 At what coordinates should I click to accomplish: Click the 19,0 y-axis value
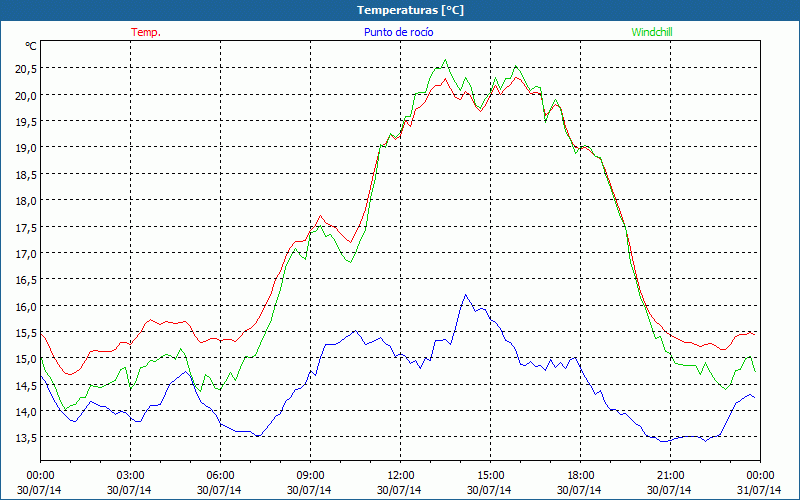pyautogui.click(x=26, y=148)
